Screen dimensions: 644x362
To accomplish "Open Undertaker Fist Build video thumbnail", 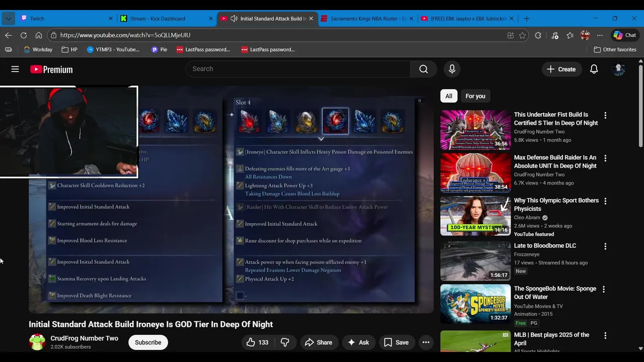I will pyautogui.click(x=475, y=130).
